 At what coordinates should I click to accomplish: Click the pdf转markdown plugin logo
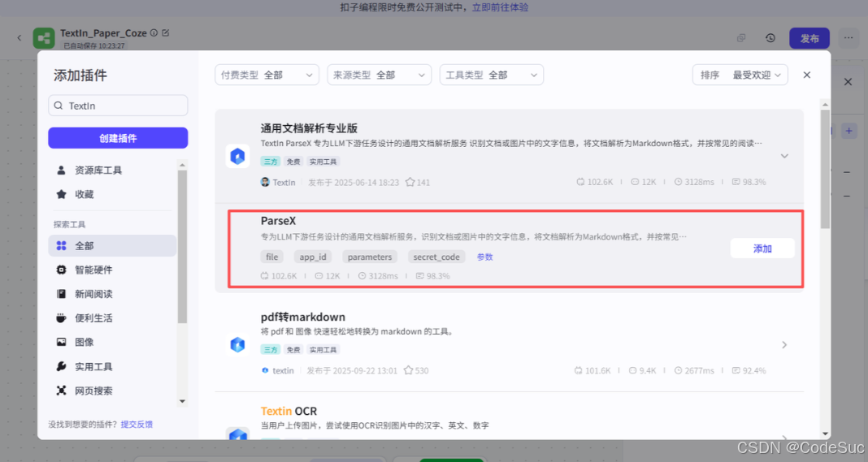(237, 345)
